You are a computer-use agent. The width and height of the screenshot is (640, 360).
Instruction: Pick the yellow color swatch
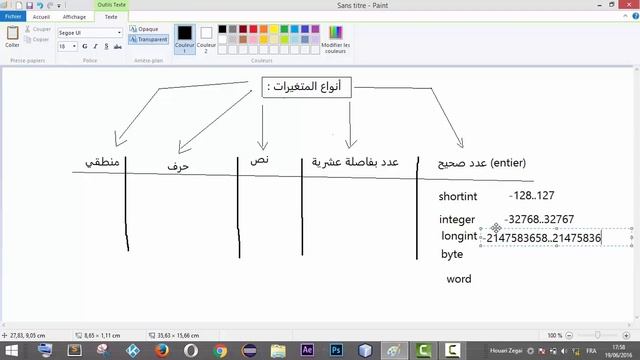click(274, 29)
